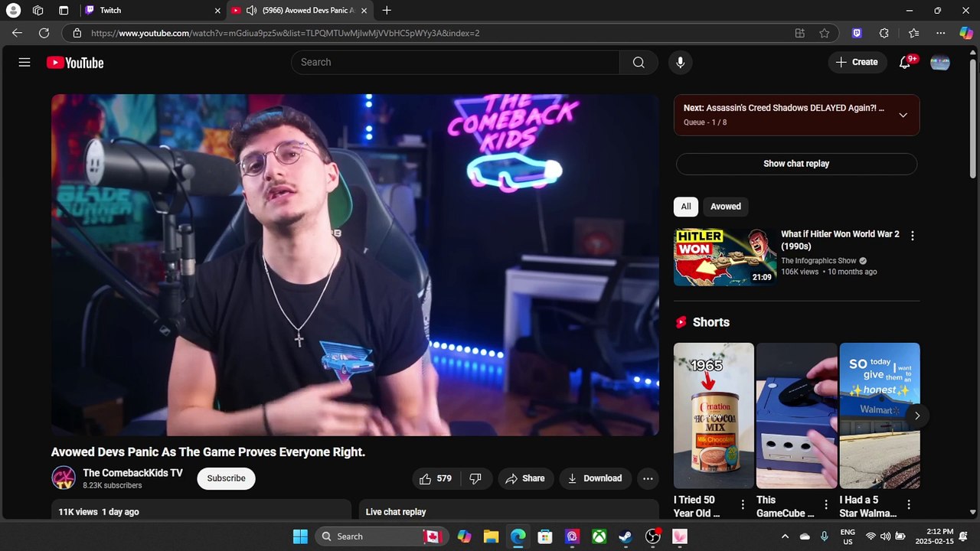The image size is (980, 551).
Task: Open more actions menu below the video
Action: pyautogui.click(x=648, y=478)
